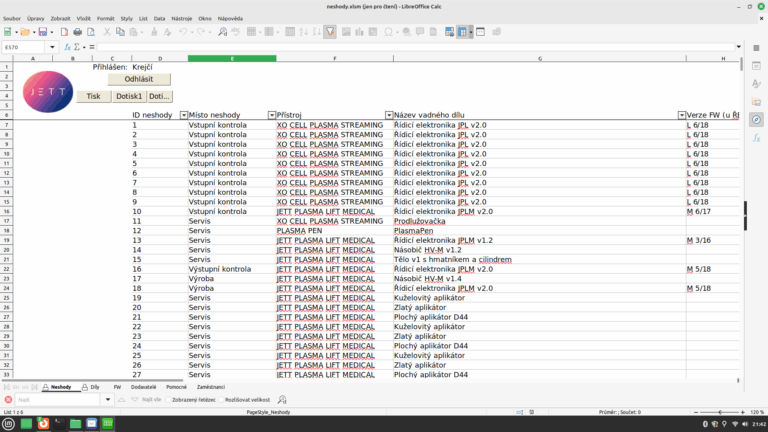
Task: Click the Insert Image icon
Action: coord(346,32)
